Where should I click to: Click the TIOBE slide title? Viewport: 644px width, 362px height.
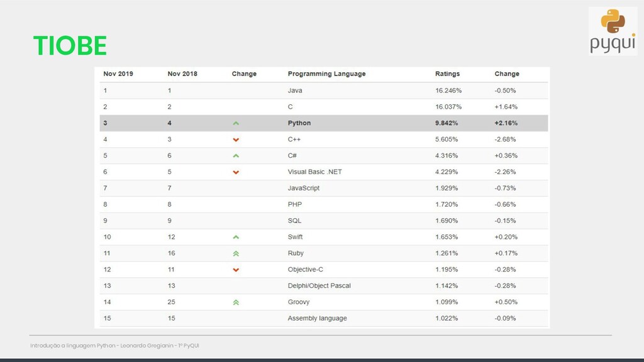(70, 45)
